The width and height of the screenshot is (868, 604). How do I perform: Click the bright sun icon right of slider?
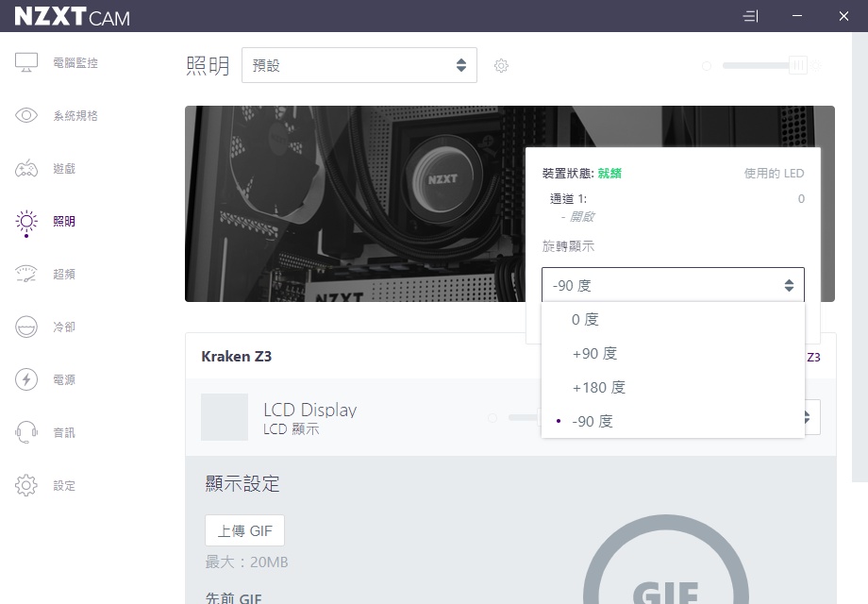816,66
